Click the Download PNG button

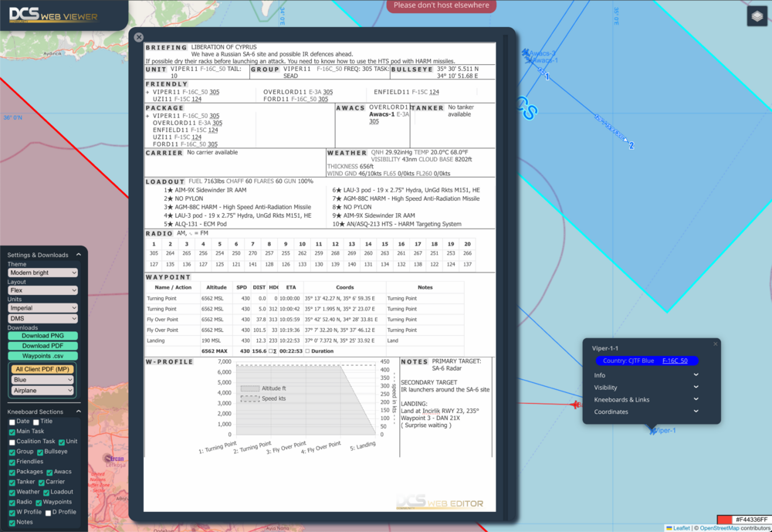(42, 336)
